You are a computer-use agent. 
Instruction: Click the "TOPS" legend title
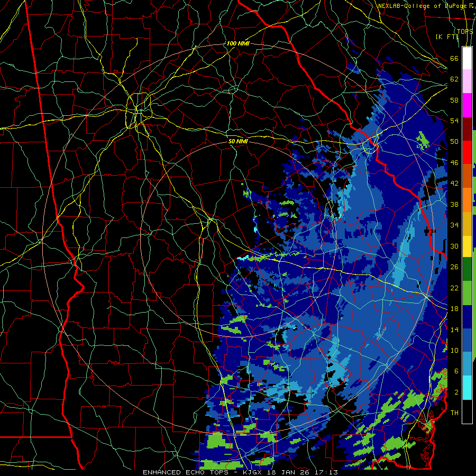pos(465,31)
